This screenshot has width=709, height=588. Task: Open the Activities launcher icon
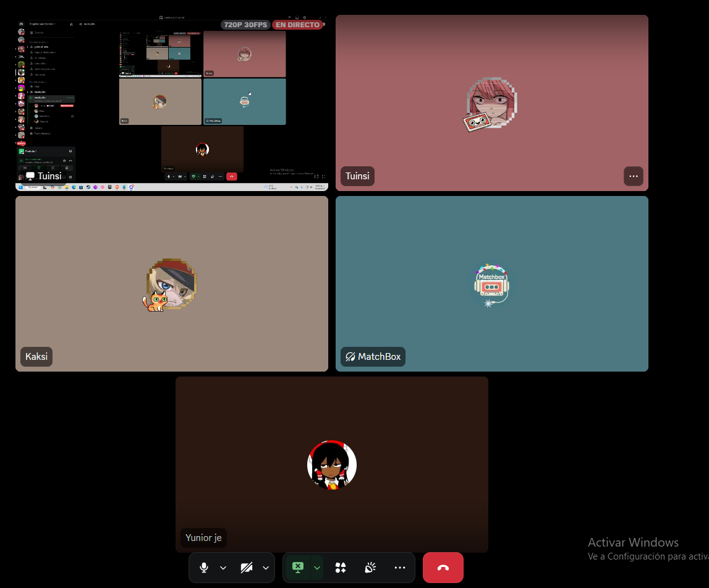pyautogui.click(x=341, y=568)
